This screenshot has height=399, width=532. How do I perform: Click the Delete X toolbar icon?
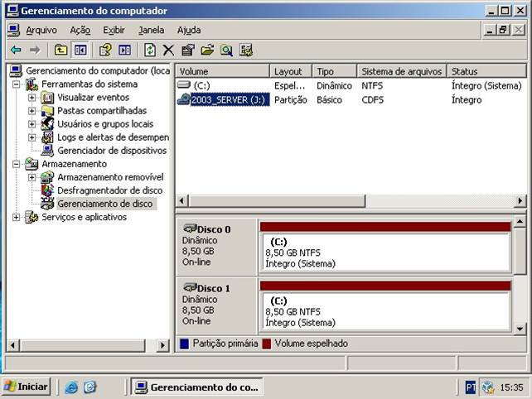pyautogui.click(x=168, y=50)
